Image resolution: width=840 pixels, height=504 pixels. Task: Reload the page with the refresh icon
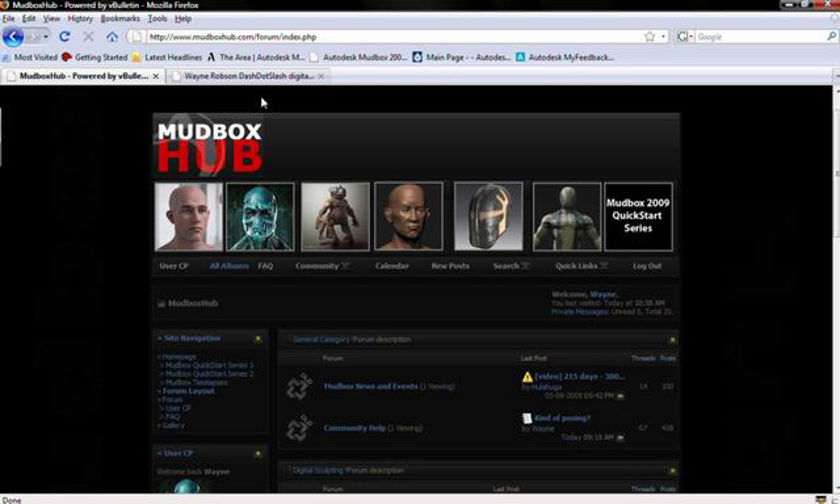[64, 36]
